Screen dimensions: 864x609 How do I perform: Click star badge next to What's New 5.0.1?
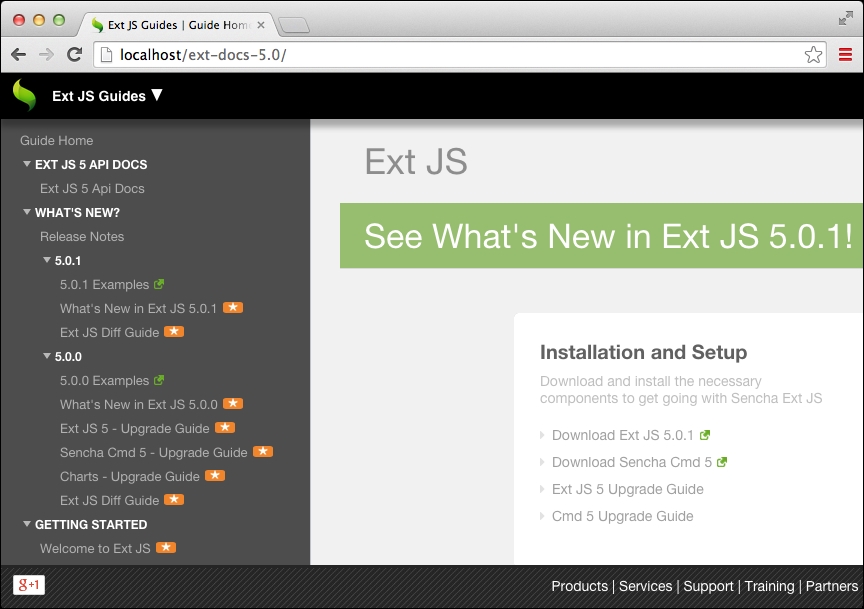[233, 308]
